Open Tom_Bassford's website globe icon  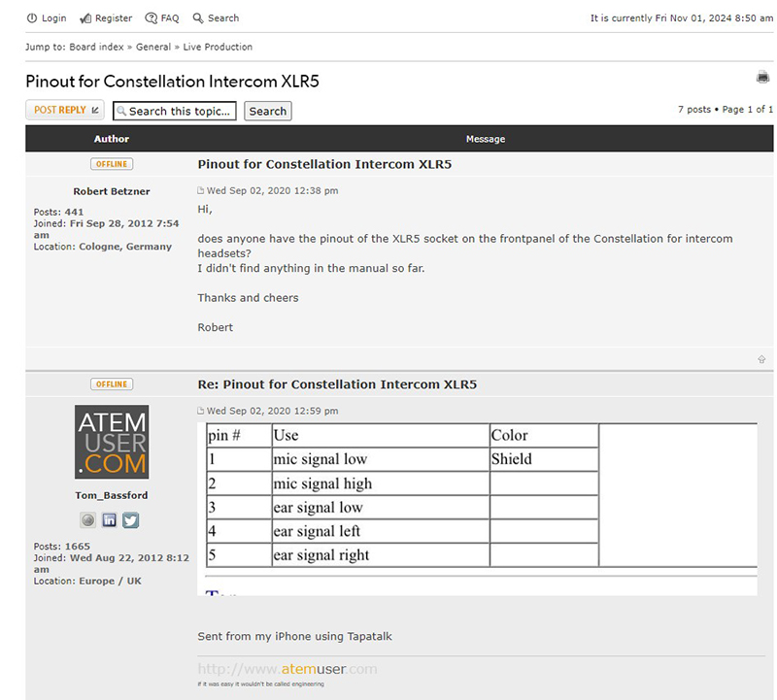point(88,520)
